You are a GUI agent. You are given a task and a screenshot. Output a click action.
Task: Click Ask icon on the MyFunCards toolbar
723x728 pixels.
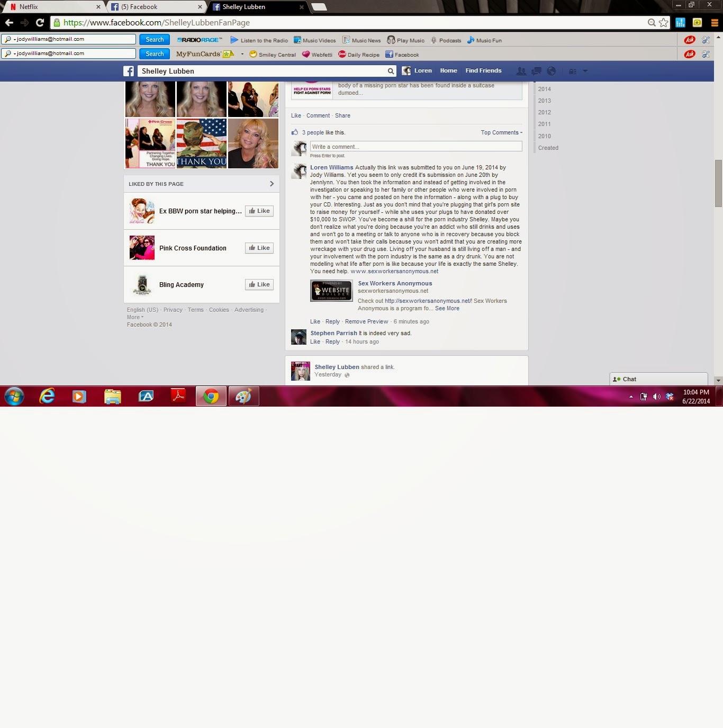[690, 54]
